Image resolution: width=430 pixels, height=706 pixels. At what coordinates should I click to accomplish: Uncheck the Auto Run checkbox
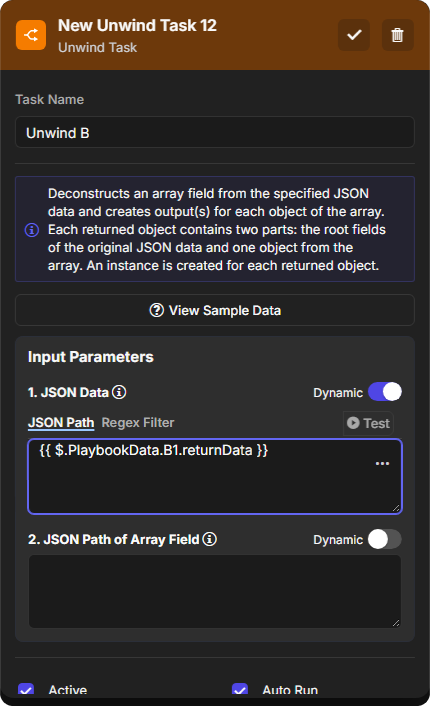pyautogui.click(x=240, y=690)
